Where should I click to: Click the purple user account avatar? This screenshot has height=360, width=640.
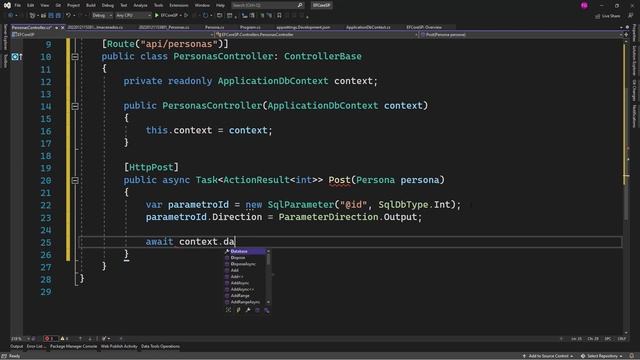pyautogui.click(x=584, y=5)
